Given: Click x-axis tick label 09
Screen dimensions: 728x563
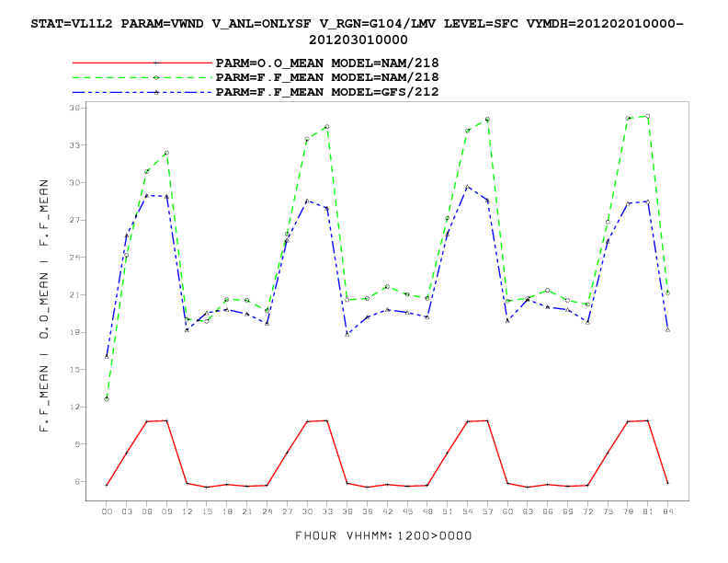Looking at the screenshot, I should tap(166, 511).
